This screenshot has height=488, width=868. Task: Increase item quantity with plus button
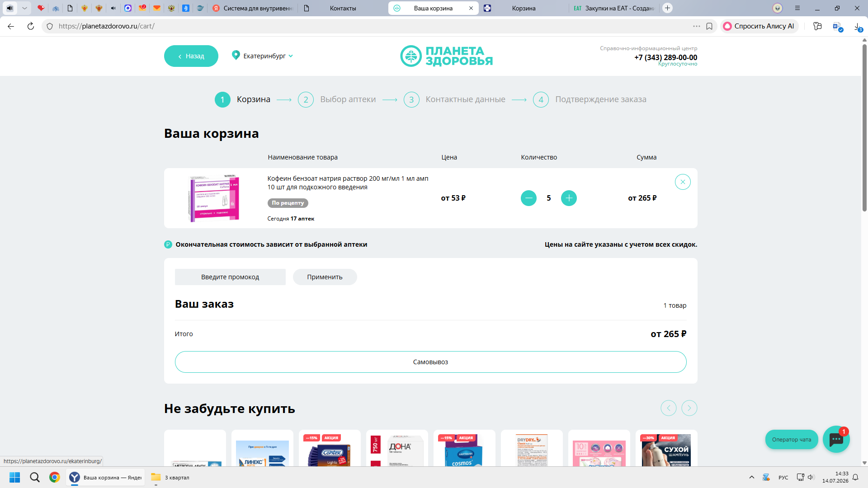pyautogui.click(x=569, y=198)
